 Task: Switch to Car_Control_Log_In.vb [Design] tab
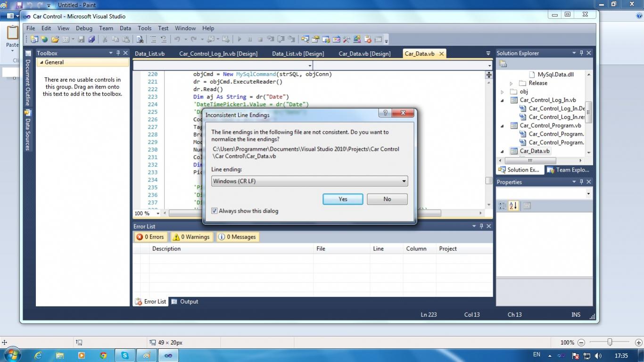pos(218,54)
